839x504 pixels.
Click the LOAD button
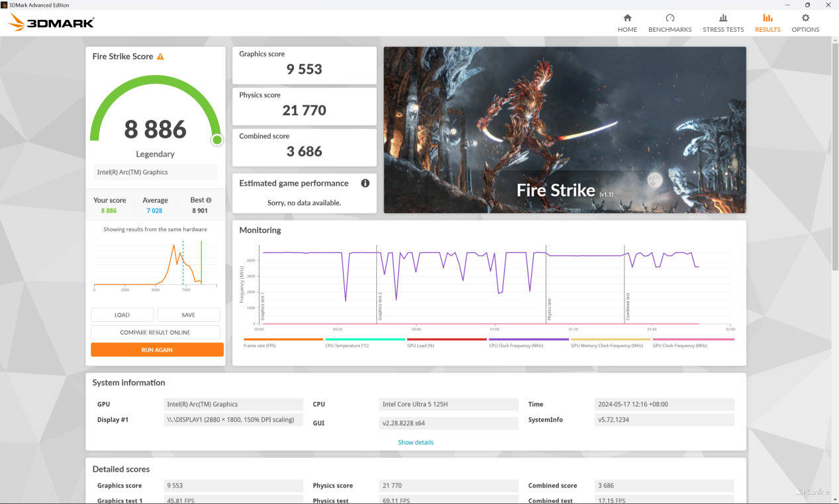pyautogui.click(x=122, y=315)
